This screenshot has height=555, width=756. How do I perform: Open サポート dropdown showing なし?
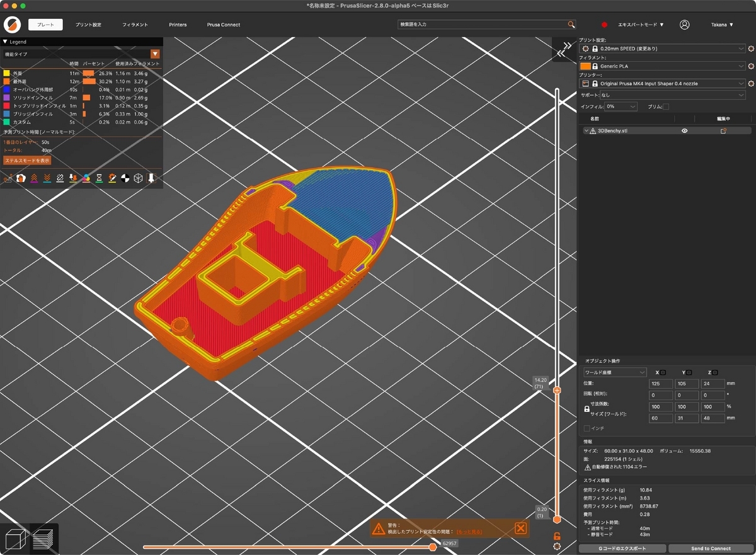[673, 95]
